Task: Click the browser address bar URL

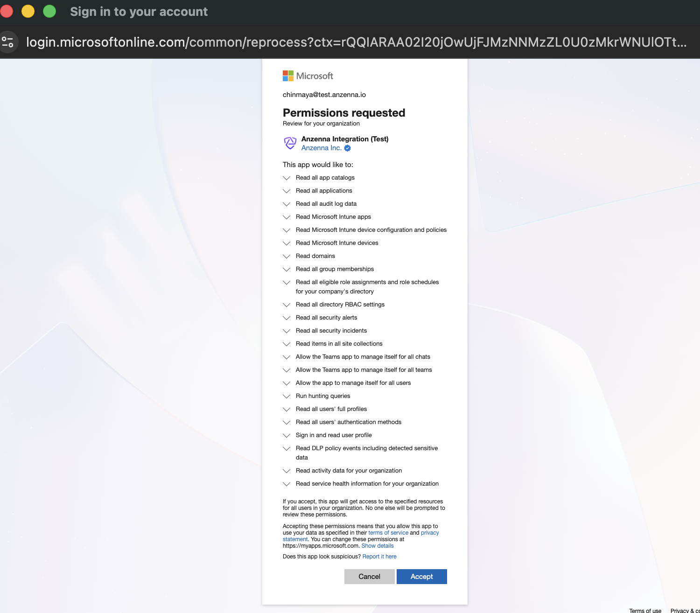Action: point(355,42)
